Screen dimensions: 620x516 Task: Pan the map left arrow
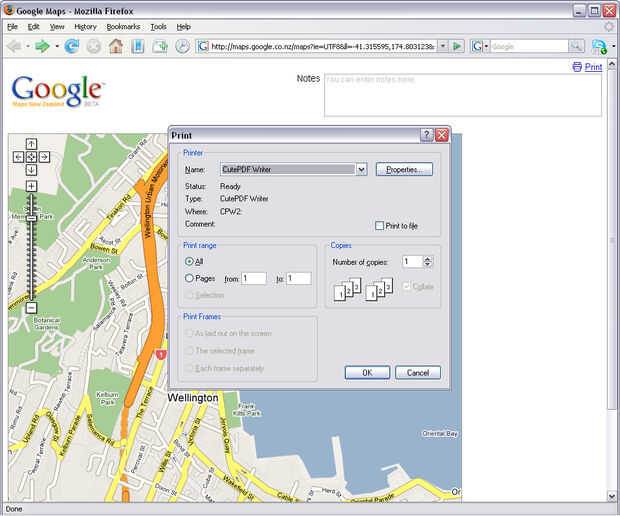click(18, 157)
